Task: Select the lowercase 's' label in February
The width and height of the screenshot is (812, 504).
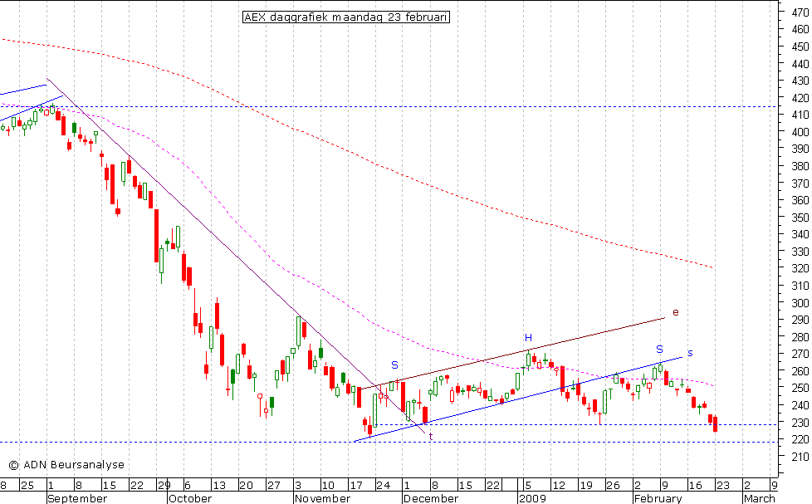Action: [689, 353]
